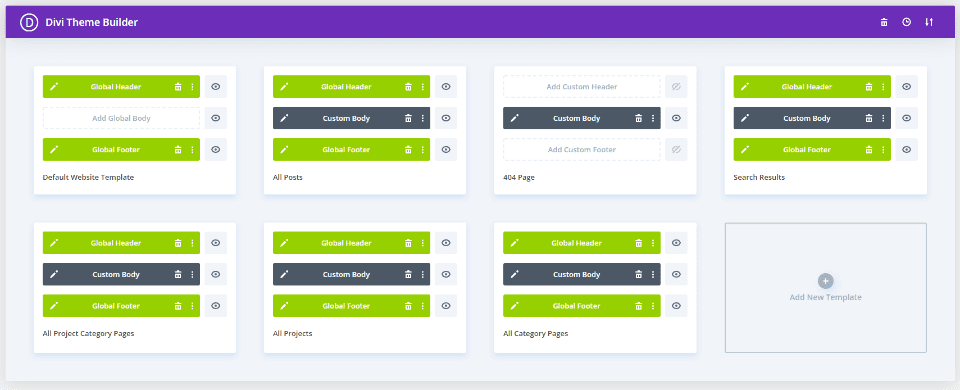Image resolution: width=960 pixels, height=390 pixels.
Task: Open Custom Body options menu in All Projects
Action: pyautogui.click(x=422, y=274)
